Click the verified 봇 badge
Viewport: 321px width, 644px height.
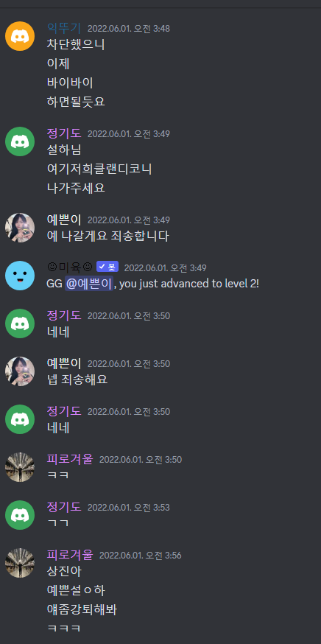click(x=107, y=267)
